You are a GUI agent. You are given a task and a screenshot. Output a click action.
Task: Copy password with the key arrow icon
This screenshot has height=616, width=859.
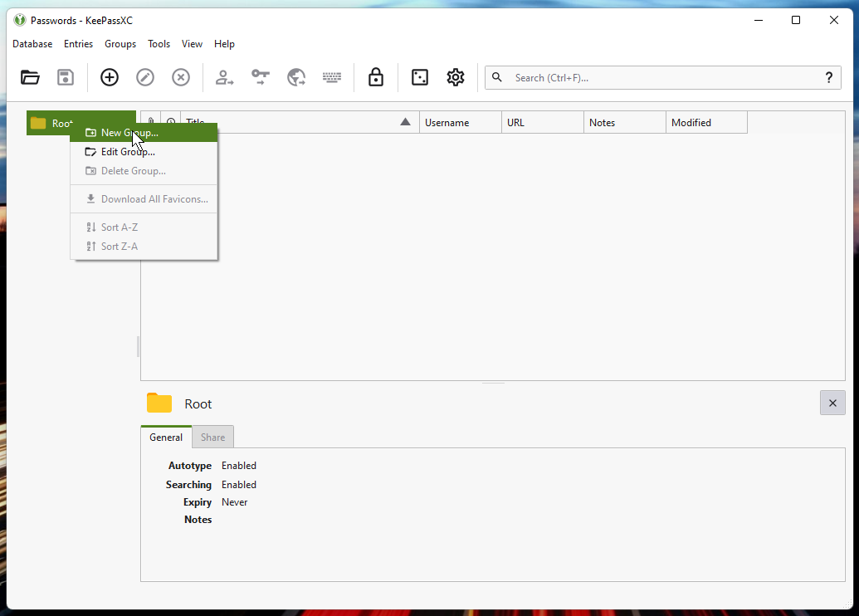coord(261,77)
